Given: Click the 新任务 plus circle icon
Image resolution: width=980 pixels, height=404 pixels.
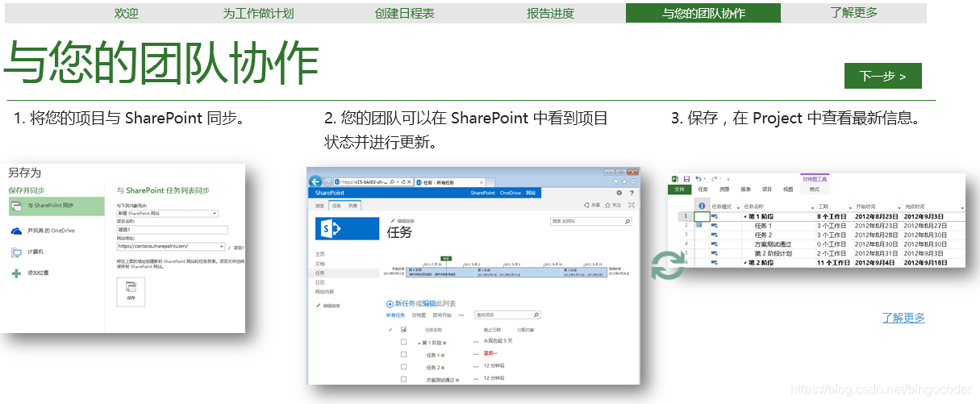Looking at the screenshot, I should [390, 303].
